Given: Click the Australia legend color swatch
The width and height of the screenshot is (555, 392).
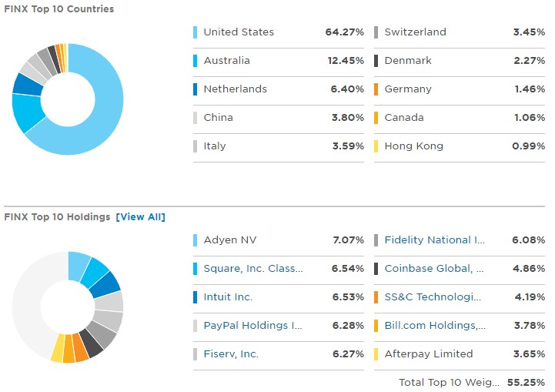Looking at the screenshot, I should (195, 61).
